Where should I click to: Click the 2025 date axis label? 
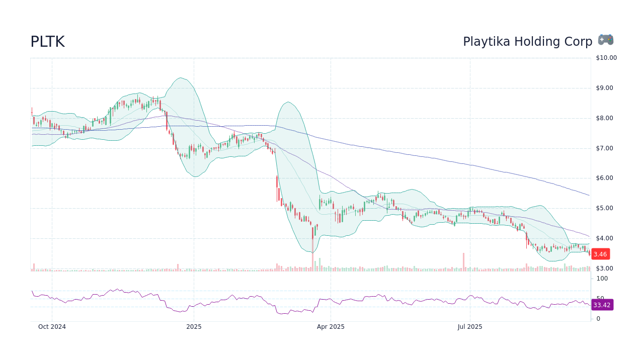[x=194, y=327]
